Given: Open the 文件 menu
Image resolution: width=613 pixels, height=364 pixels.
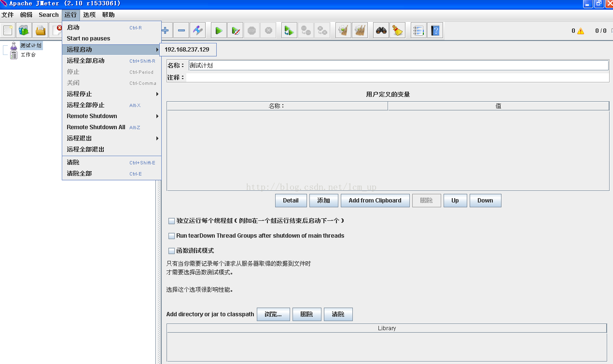Looking at the screenshot, I should [8, 15].
